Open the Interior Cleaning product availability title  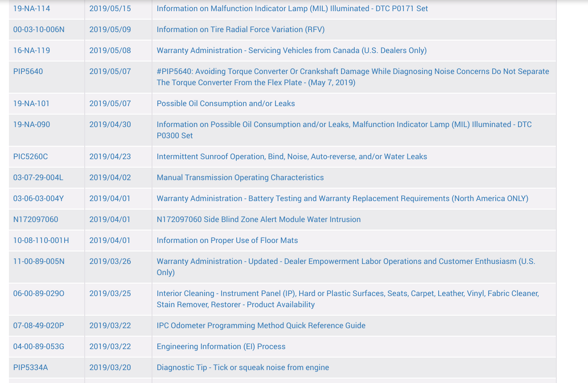[348, 299]
